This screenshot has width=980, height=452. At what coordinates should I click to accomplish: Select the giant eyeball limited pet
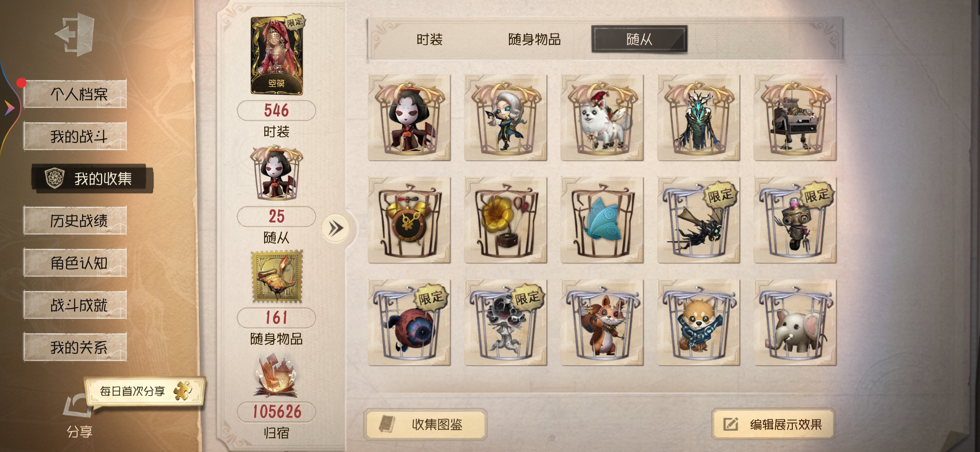(409, 323)
